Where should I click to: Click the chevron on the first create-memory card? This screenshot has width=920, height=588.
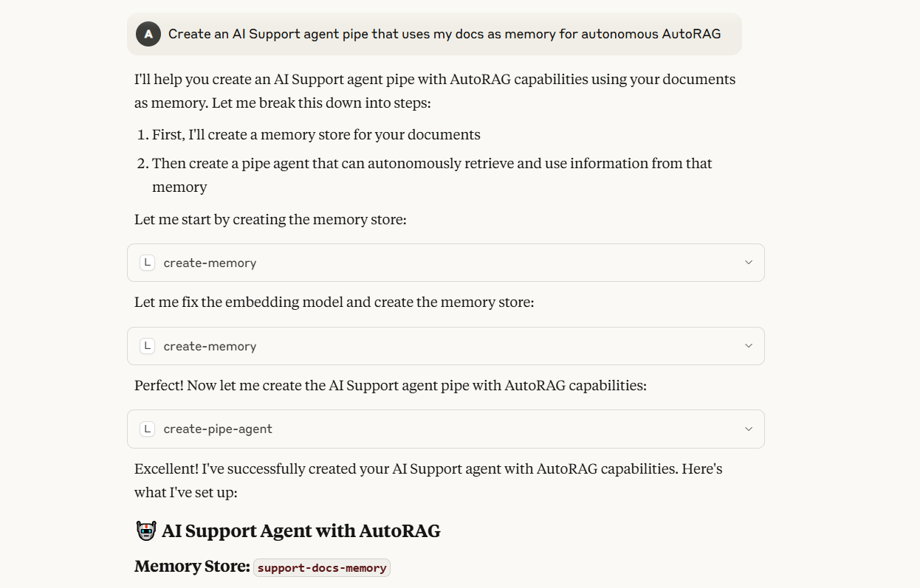pos(748,262)
